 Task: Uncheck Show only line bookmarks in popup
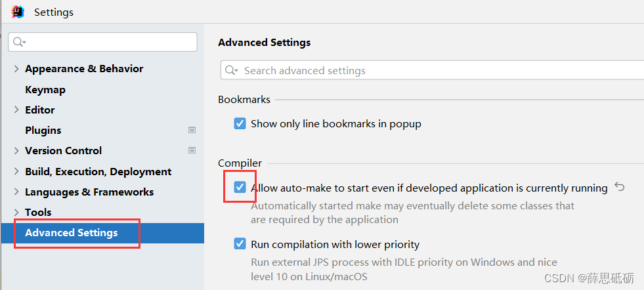[x=240, y=123]
